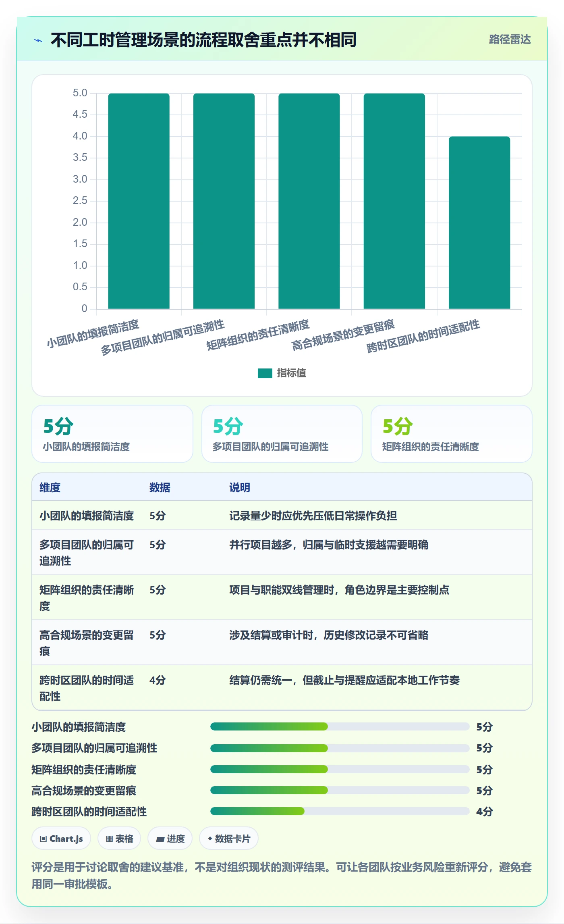Click the bar for 矩阵组织的责任清晰度
564x924 pixels.
[309, 201]
